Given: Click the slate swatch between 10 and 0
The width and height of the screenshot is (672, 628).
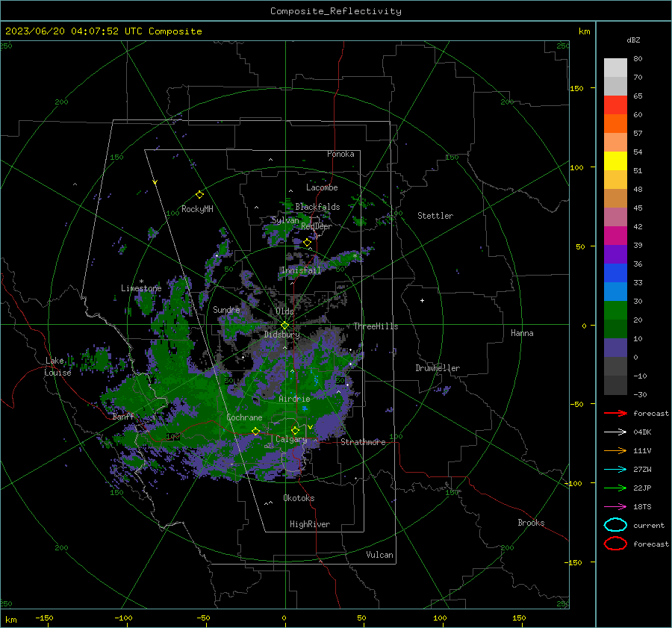Looking at the screenshot, I should 615,348.
